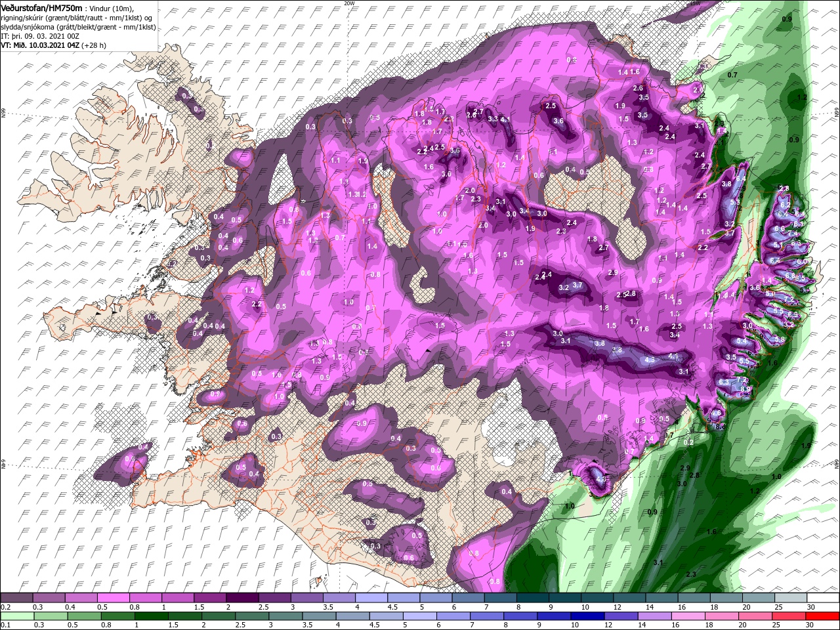
Task: Select the 7 blue swatch in the lower legend
Action: [x=486, y=616]
